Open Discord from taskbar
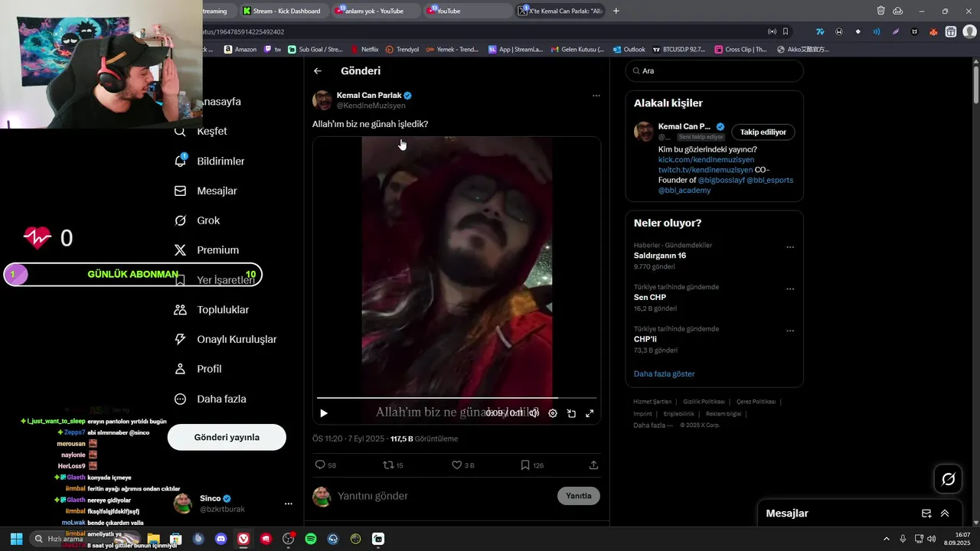Viewport: 980px width, 551px height. [x=221, y=539]
